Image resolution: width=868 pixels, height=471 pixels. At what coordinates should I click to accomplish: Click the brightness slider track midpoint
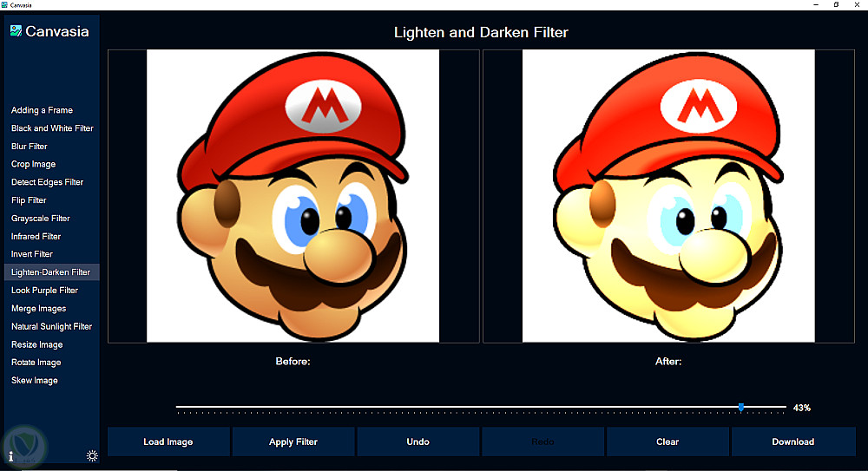tap(481, 407)
